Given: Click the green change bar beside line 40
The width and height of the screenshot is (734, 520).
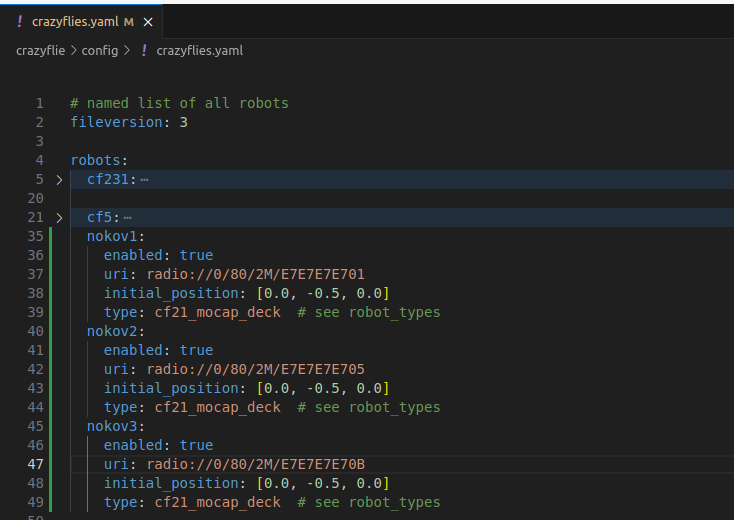Looking at the screenshot, I should pos(51,331).
